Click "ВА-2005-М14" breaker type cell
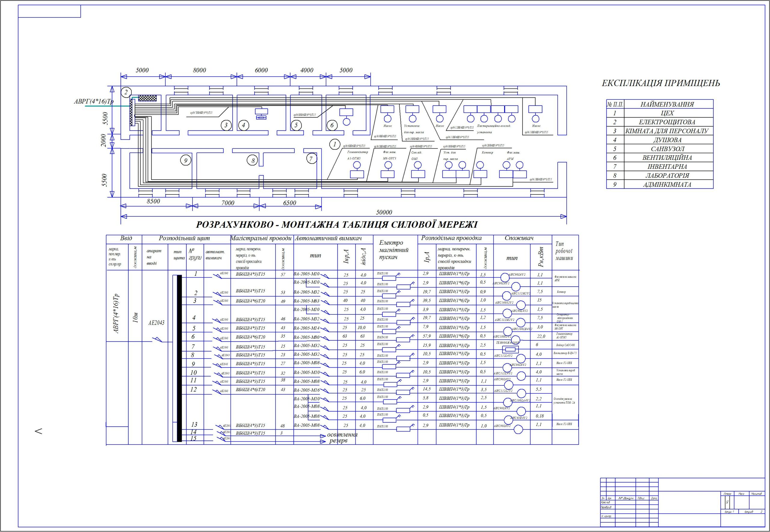The image size is (770, 532). click(306, 328)
